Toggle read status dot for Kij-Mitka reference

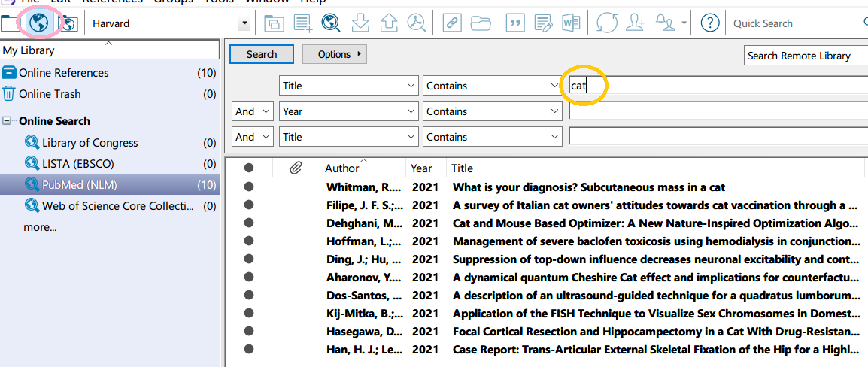[x=248, y=314]
